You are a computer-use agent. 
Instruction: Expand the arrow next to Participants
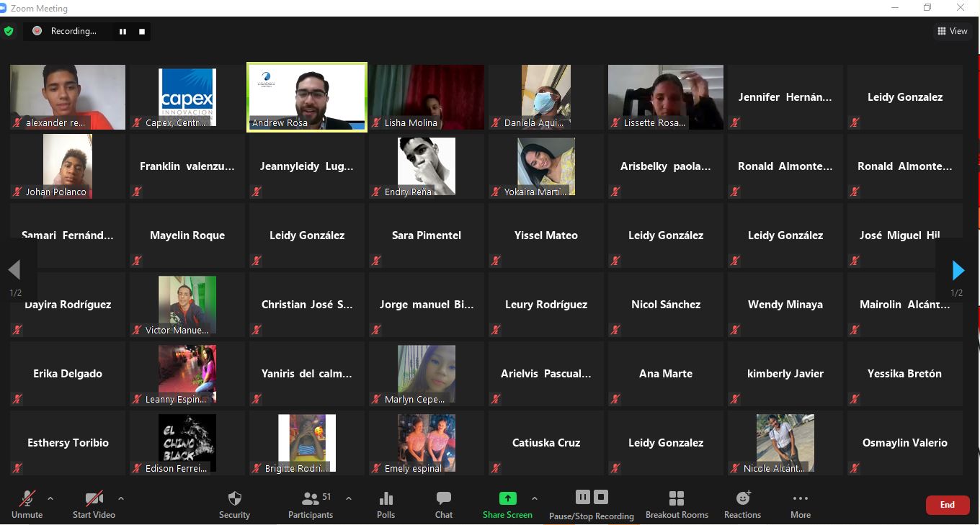(x=349, y=498)
